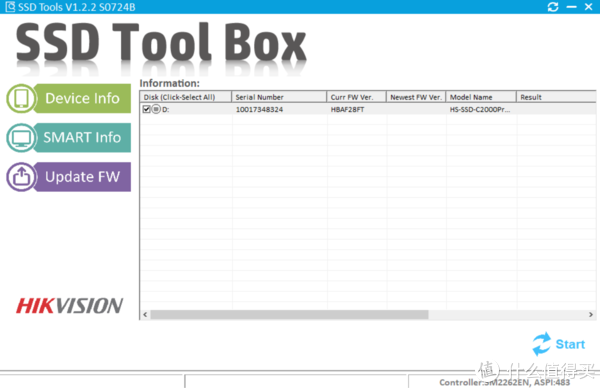
Task: Click the Serial Number column header
Action: tap(279, 97)
